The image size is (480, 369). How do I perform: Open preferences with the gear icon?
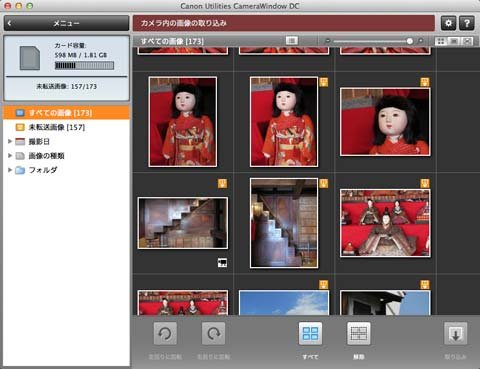(449, 23)
